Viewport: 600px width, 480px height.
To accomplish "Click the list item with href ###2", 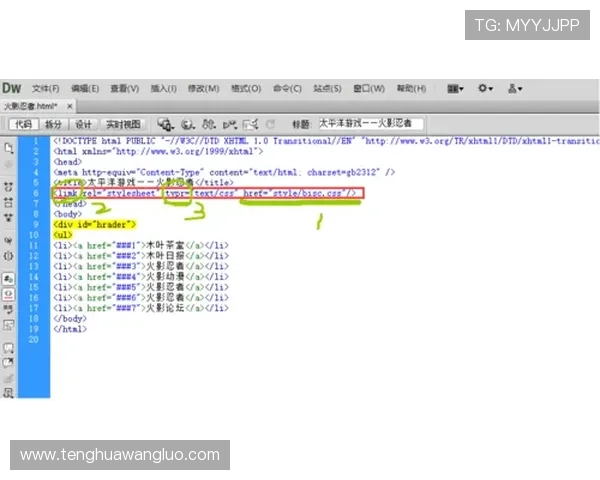I will coord(141,256).
